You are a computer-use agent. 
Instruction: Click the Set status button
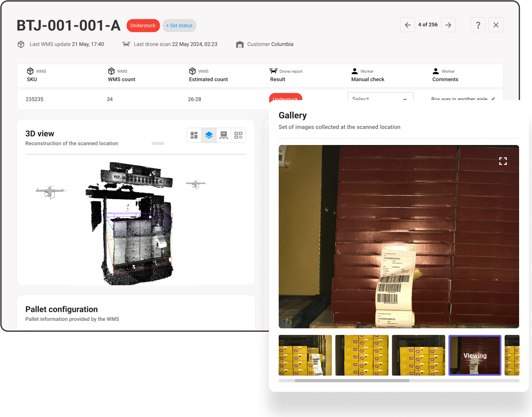click(179, 25)
